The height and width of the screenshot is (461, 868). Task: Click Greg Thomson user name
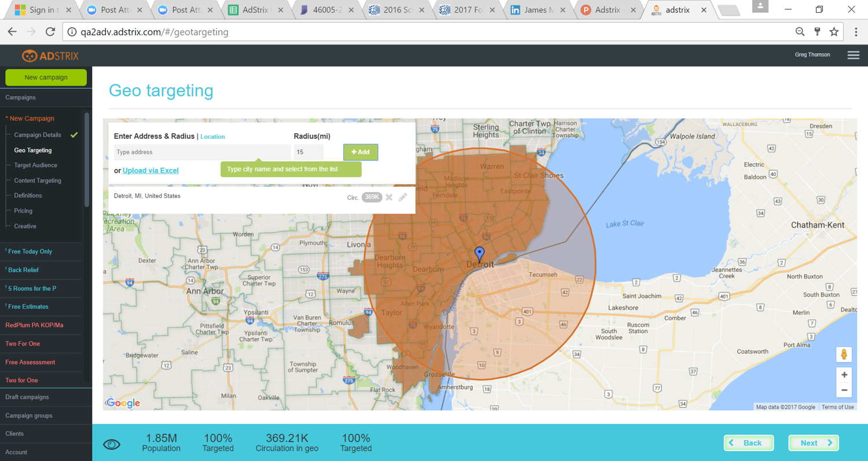pos(812,55)
